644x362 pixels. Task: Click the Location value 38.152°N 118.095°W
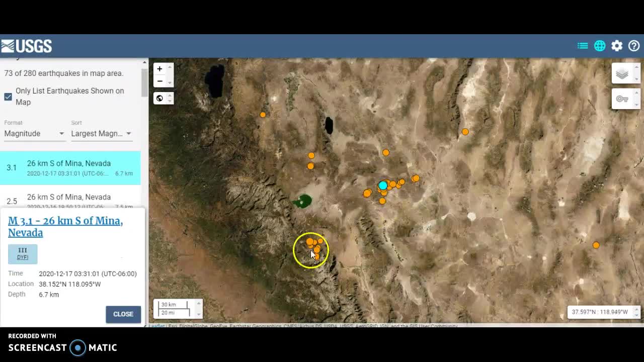click(x=69, y=284)
